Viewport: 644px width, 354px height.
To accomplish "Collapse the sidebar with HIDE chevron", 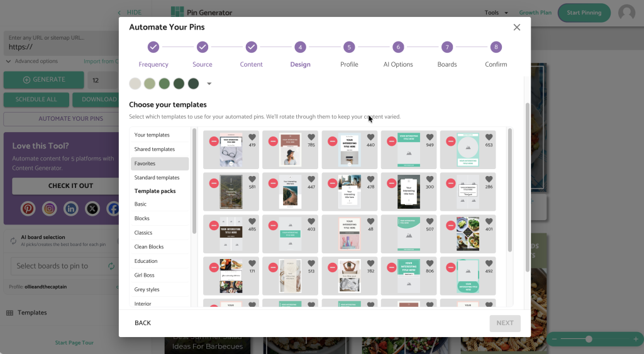I will click(x=130, y=13).
